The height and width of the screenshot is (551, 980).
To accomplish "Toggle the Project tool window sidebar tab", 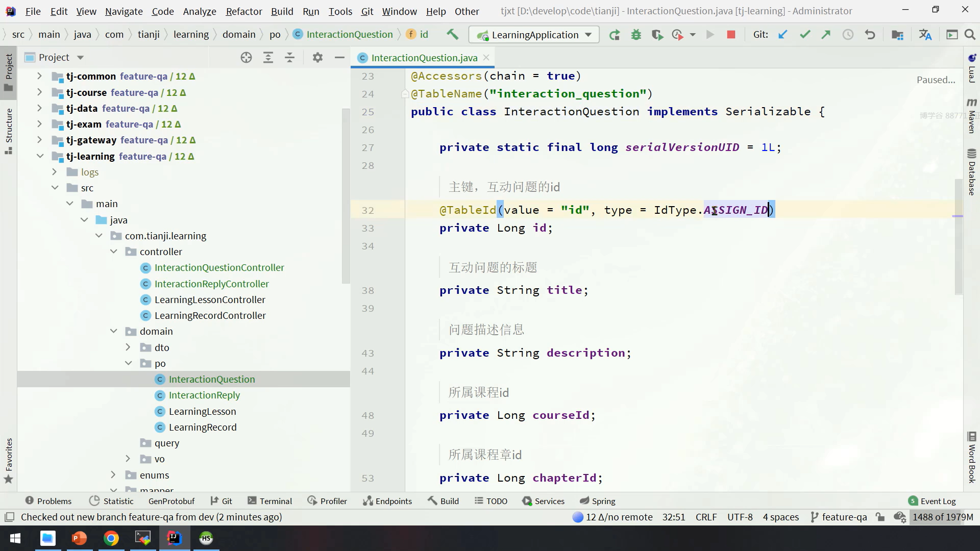I will (x=9, y=71).
